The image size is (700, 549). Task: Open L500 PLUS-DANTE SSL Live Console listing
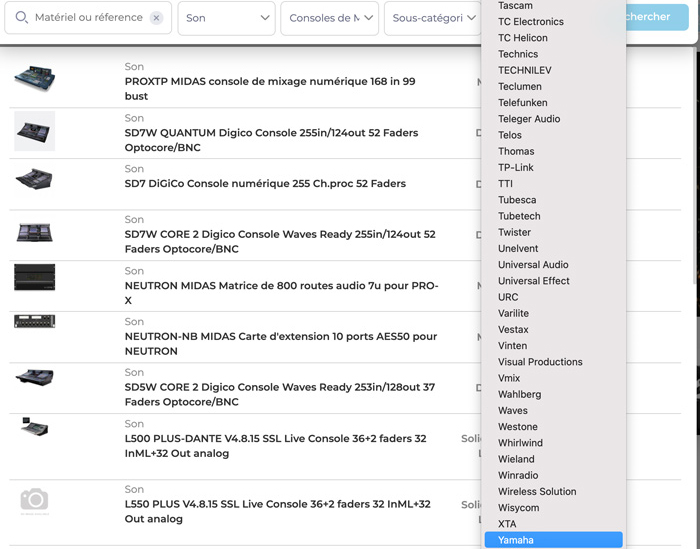point(275,445)
